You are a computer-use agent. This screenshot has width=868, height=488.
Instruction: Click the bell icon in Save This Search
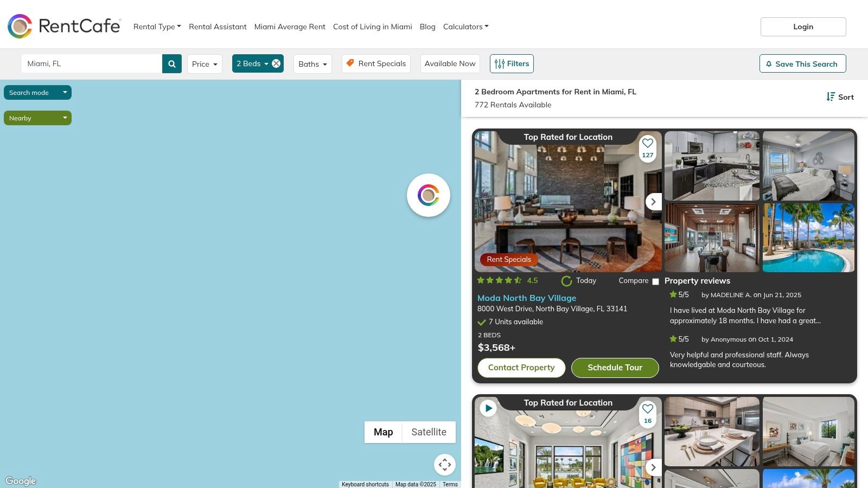(769, 64)
